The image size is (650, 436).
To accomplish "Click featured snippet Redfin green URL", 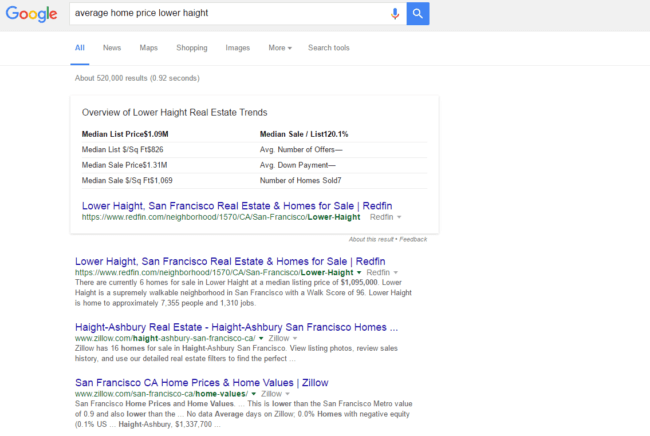I will coord(221,217).
